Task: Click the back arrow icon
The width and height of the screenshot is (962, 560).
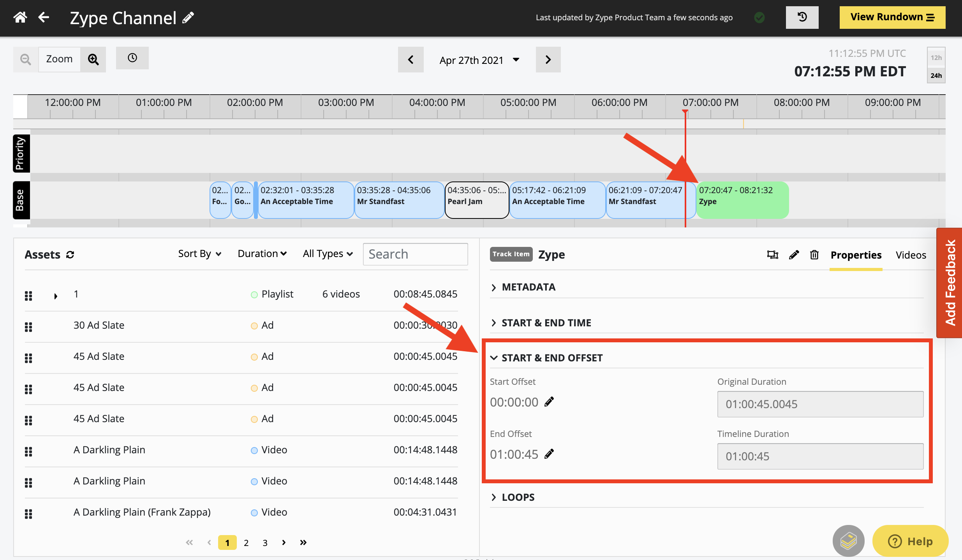Action: [x=44, y=18]
